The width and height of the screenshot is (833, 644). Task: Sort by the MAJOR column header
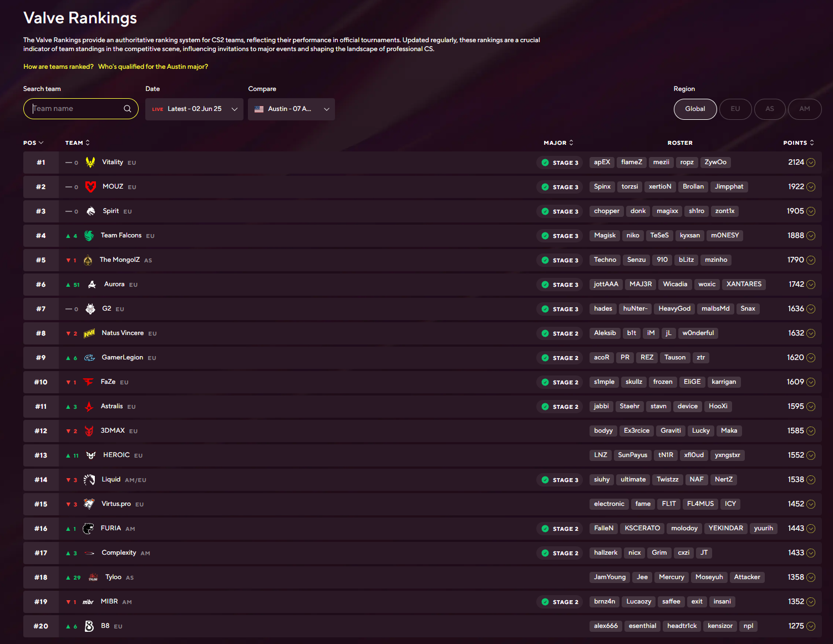558,143
